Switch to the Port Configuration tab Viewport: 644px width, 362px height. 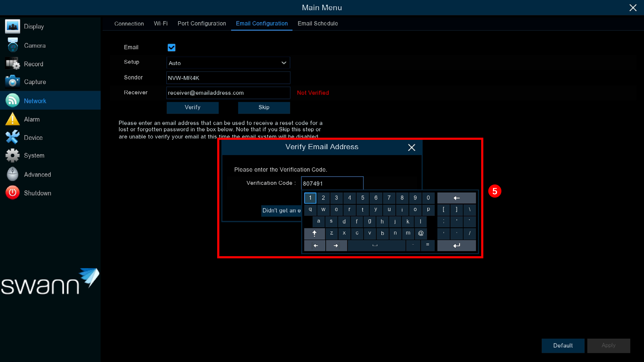coord(201,23)
